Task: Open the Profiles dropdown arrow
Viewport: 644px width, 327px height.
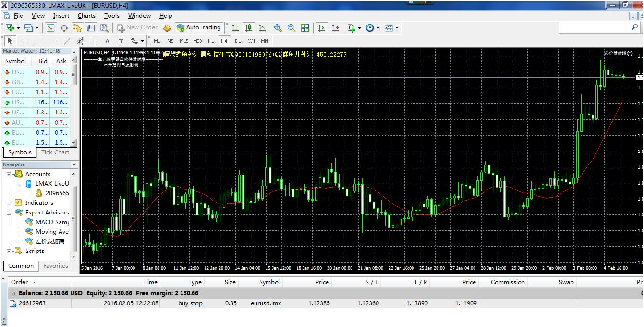Action: click(36, 28)
